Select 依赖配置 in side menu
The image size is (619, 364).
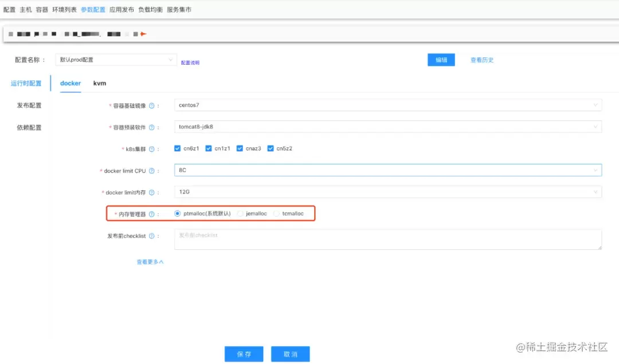(x=29, y=127)
